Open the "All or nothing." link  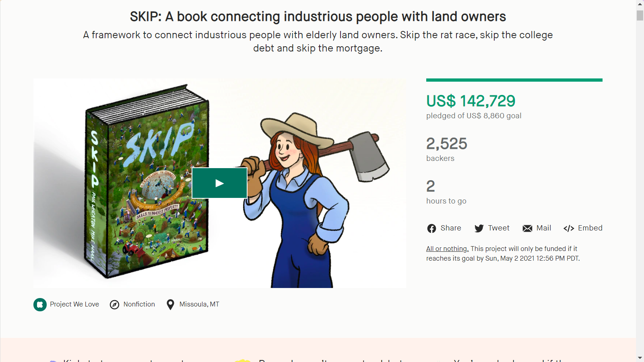point(447,249)
